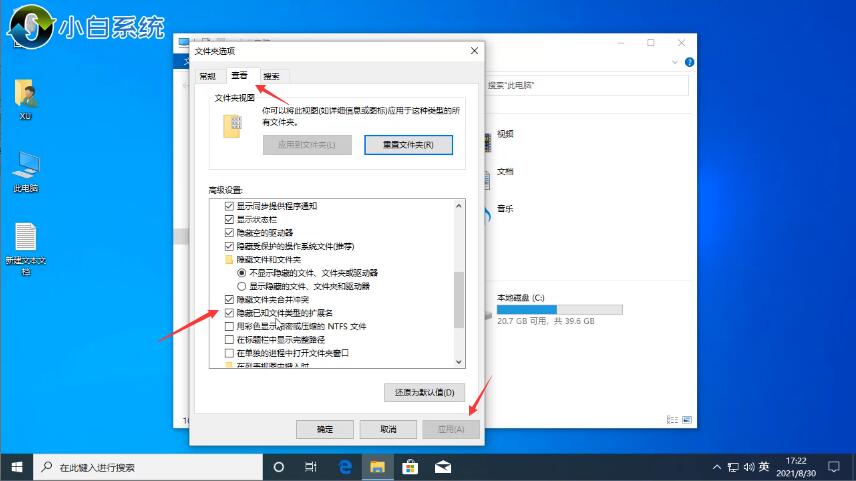
Task: Open the Explorer help question mark icon
Action: [x=689, y=62]
